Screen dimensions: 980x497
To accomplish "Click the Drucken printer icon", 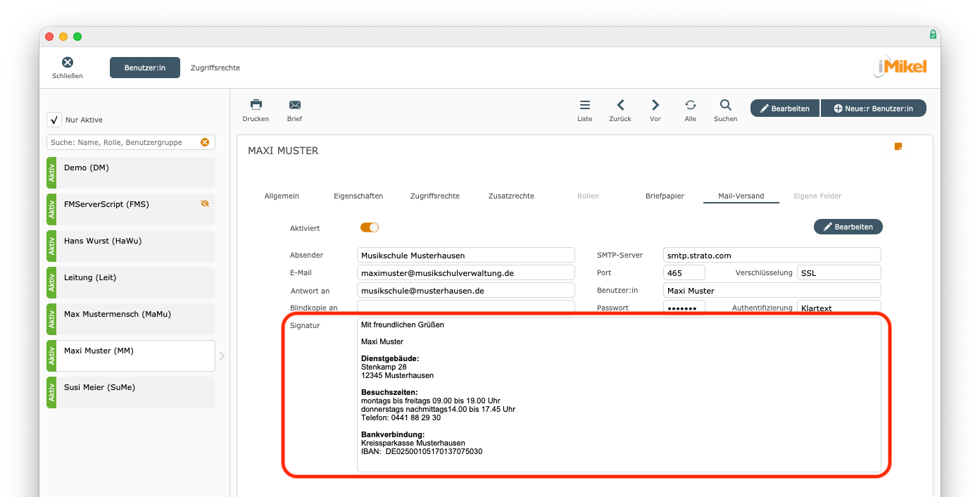I will pyautogui.click(x=256, y=104).
